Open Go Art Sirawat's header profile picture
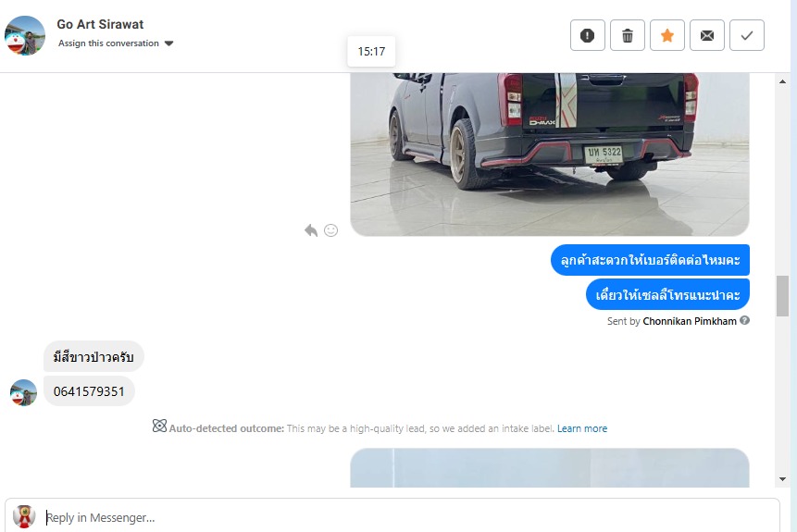Screen dimensions: 797x532 click(24, 35)
